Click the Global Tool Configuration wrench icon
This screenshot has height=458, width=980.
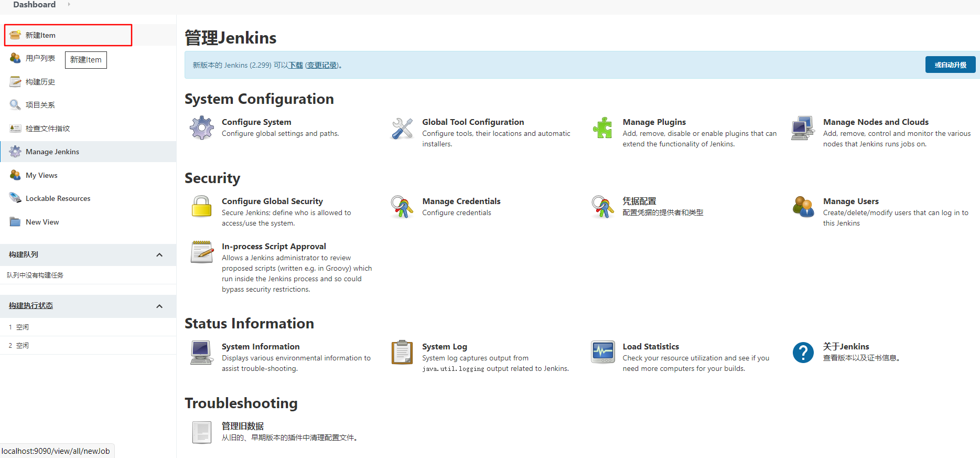(402, 128)
